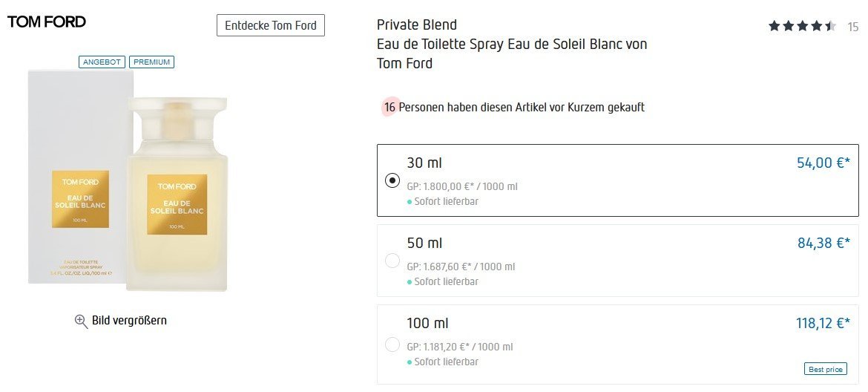
Task: Open the 15 reviews count
Action: pyautogui.click(x=853, y=27)
